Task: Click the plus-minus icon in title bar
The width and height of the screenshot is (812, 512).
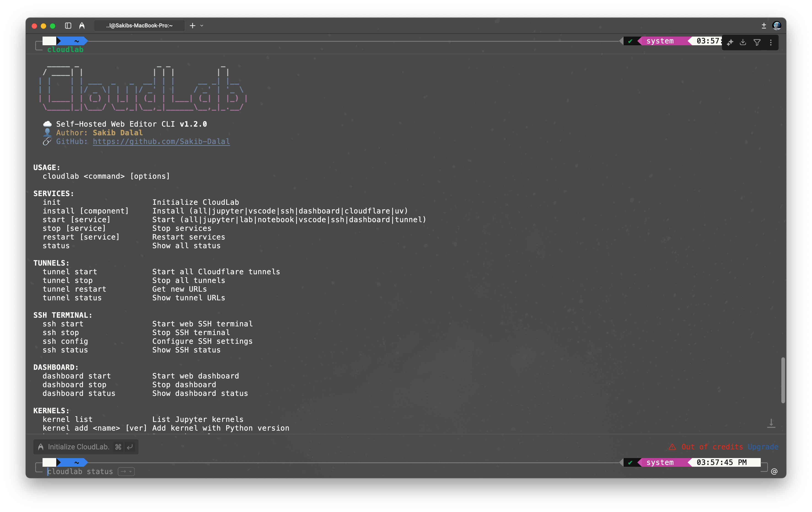Action: pos(764,26)
